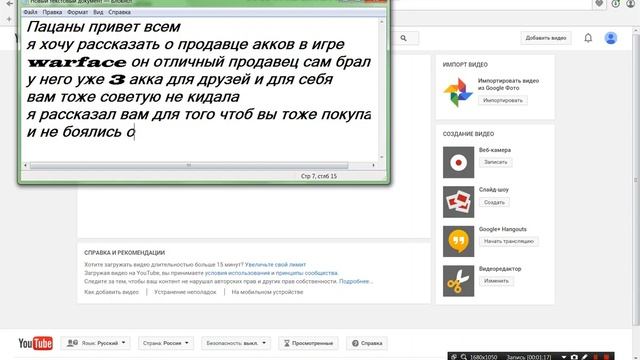Click the recorder zoom magnifier icon
Screen dimensions: 640x360
(464, 357)
